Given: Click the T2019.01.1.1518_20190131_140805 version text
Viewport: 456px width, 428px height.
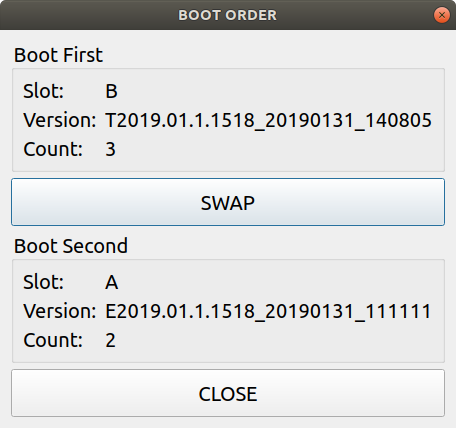Looking at the screenshot, I should pyautogui.click(x=268, y=120).
